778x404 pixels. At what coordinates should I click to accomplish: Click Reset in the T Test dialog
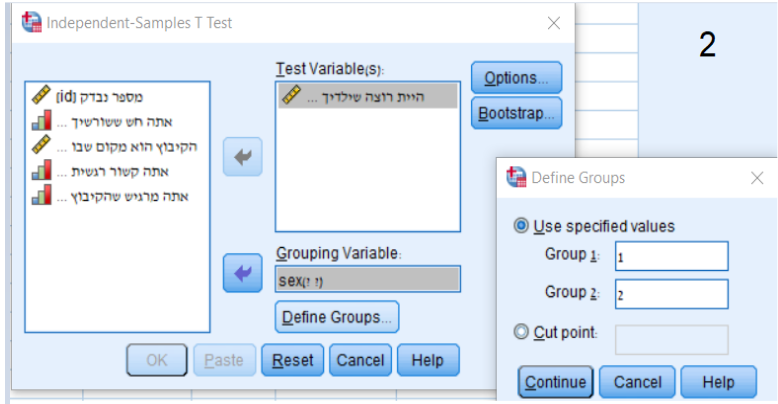tap(292, 360)
